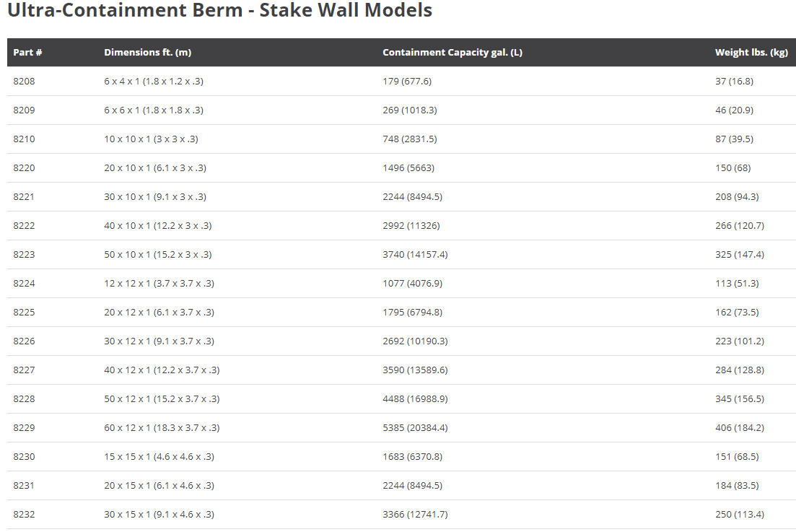Click capacity value 1683 (6370.8)
Viewport: 796px width, 532px height.
tap(413, 458)
